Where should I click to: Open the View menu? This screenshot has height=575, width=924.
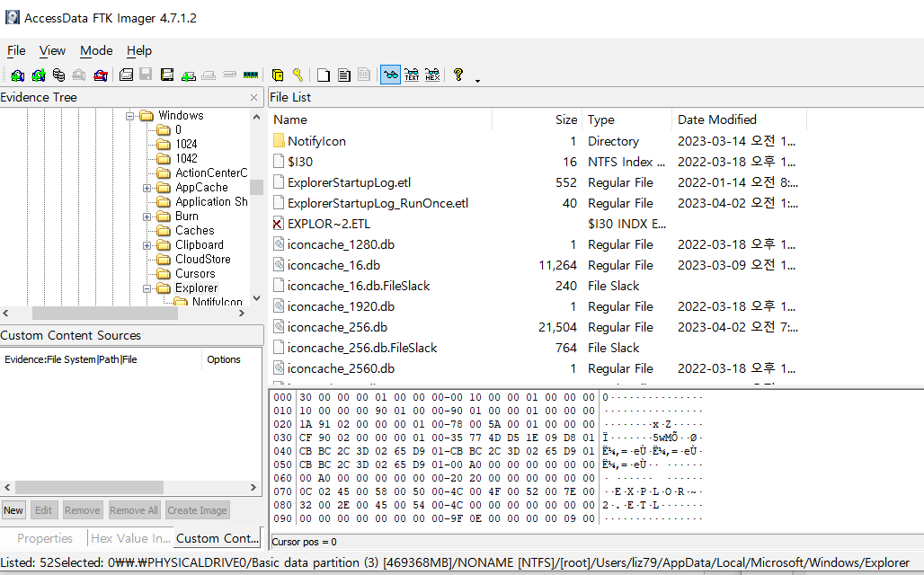click(x=52, y=50)
